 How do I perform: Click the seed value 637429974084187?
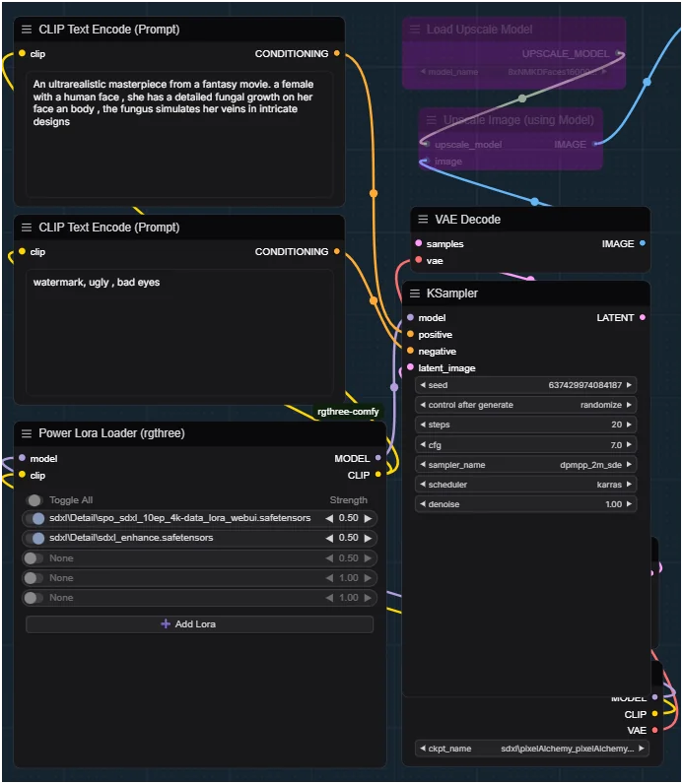[x=584, y=385]
